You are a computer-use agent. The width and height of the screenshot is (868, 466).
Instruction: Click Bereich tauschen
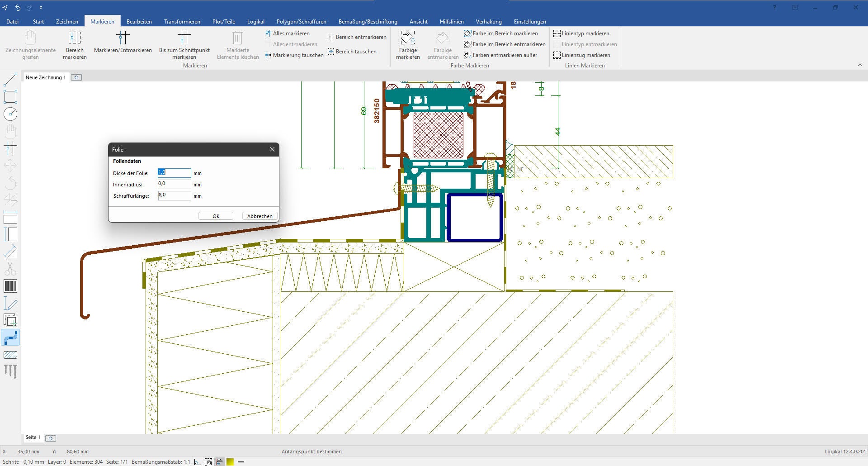coord(352,52)
